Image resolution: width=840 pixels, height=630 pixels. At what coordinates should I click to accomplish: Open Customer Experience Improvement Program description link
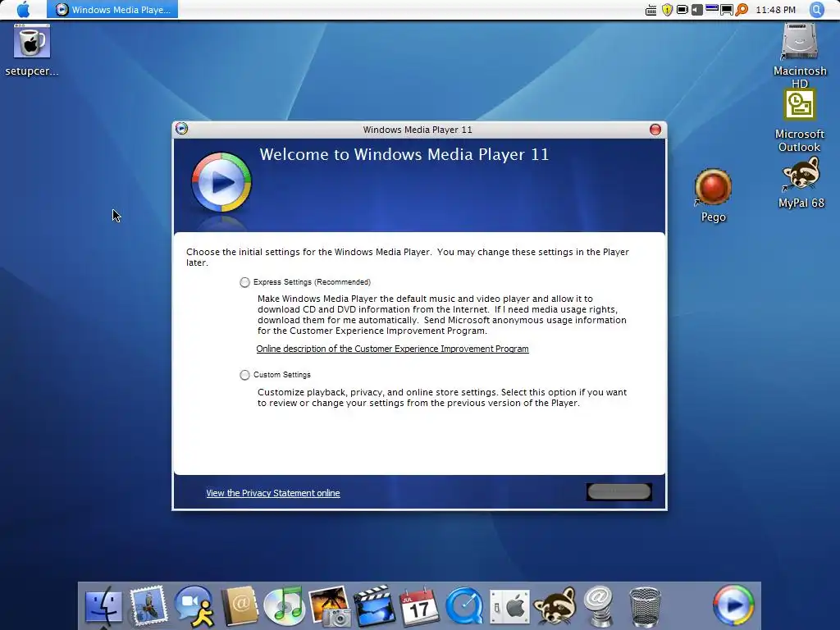point(392,349)
